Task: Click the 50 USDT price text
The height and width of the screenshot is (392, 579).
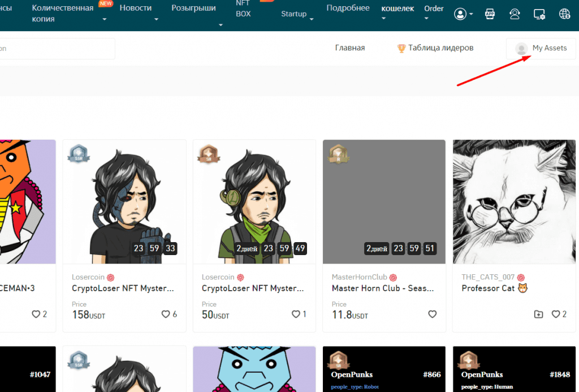Action: pyautogui.click(x=215, y=315)
